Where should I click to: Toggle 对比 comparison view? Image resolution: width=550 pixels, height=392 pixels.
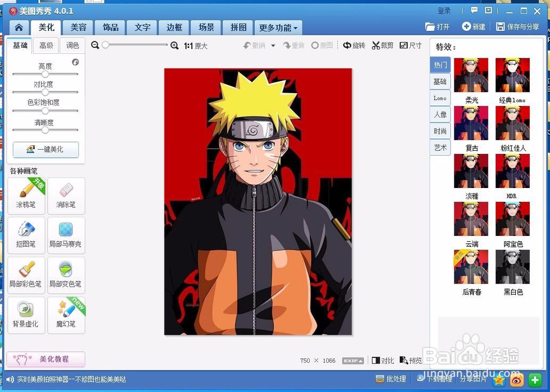pyautogui.click(x=383, y=361)
